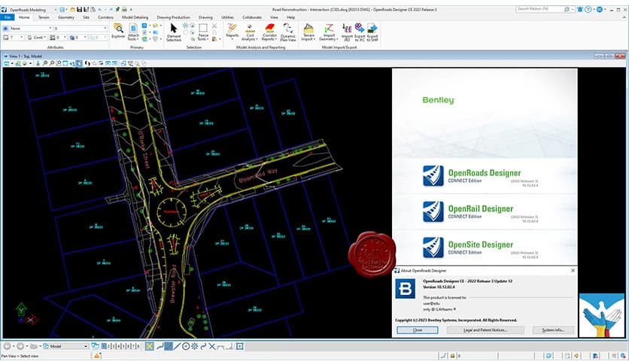Activate the Element Selection arrow tool

pyautogui.click(x=173, y=30)
